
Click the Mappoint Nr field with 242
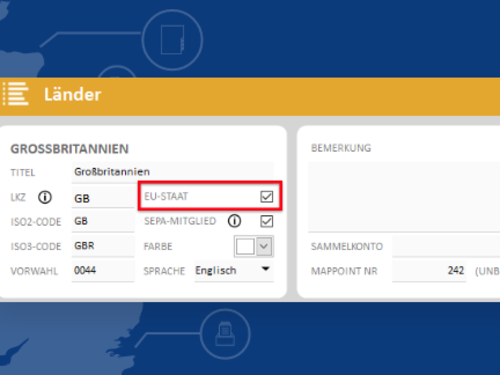pos(429,271)
